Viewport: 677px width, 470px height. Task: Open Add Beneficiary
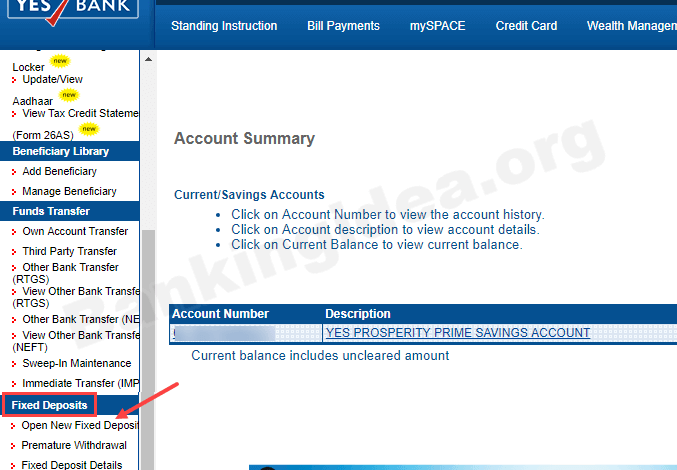[60, 171]
